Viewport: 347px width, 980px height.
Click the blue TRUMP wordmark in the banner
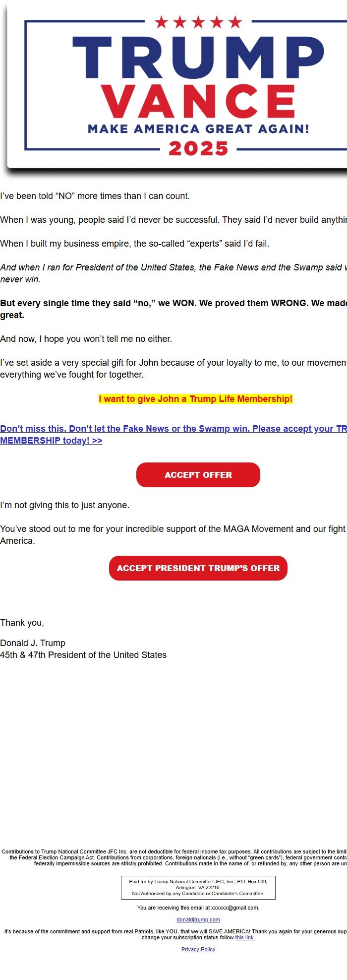(x=198, y=57)
